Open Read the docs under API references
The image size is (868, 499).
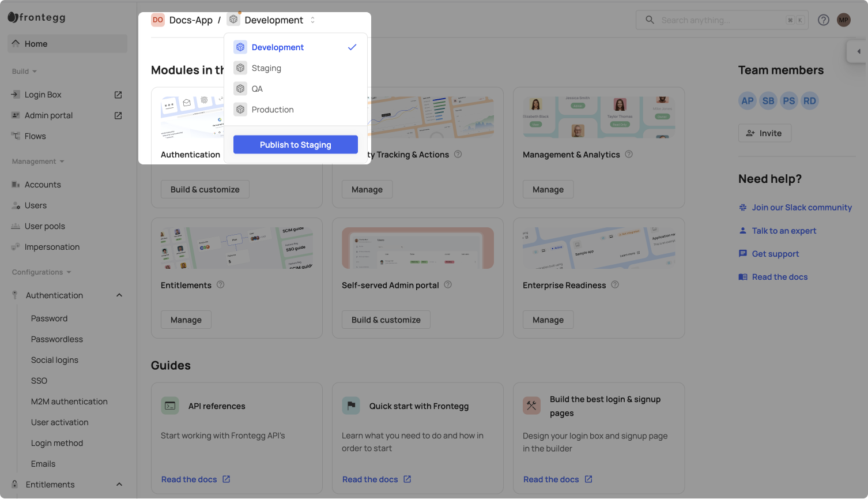[190, 479]
